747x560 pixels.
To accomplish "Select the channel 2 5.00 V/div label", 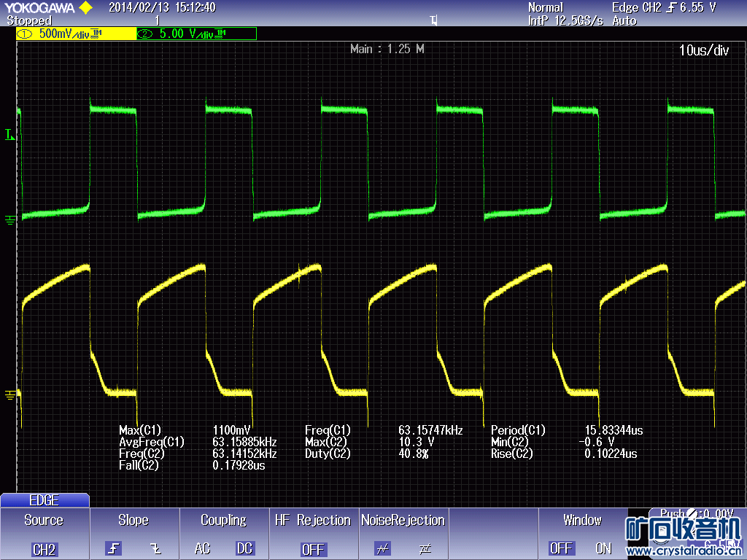I will [x=196, y=34].
